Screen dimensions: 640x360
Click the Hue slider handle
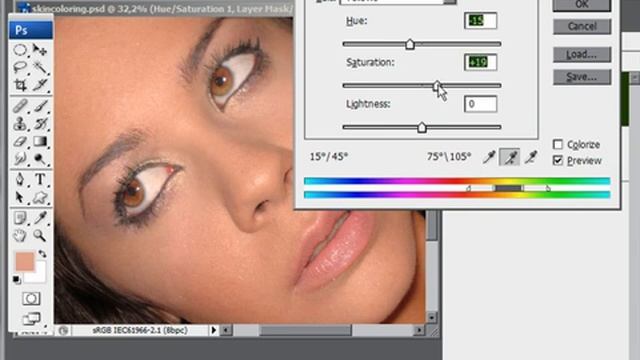pos(410,44)
